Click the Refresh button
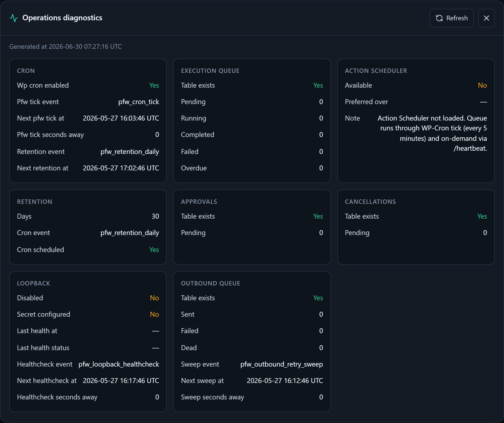504x423 pixels. click(451, 18)
